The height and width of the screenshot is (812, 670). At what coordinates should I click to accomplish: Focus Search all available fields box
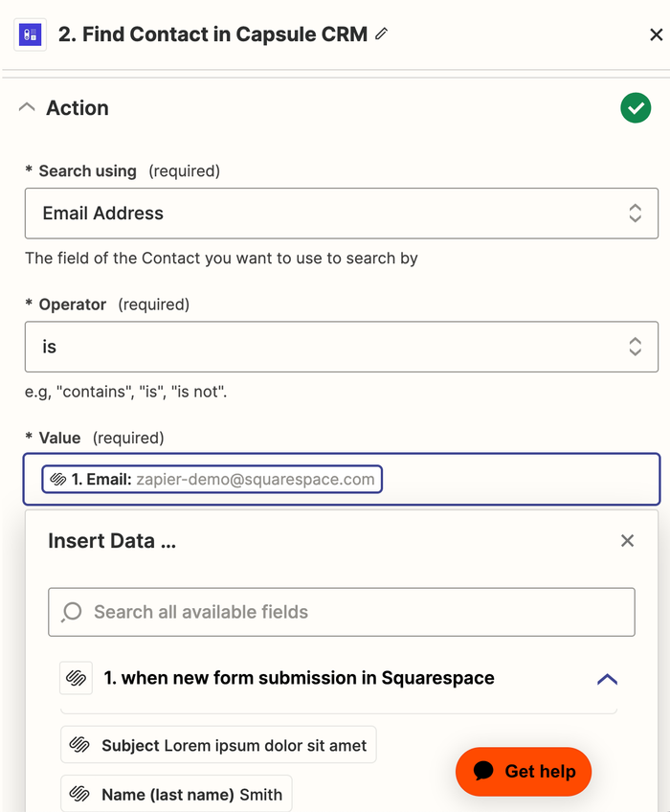341,612
